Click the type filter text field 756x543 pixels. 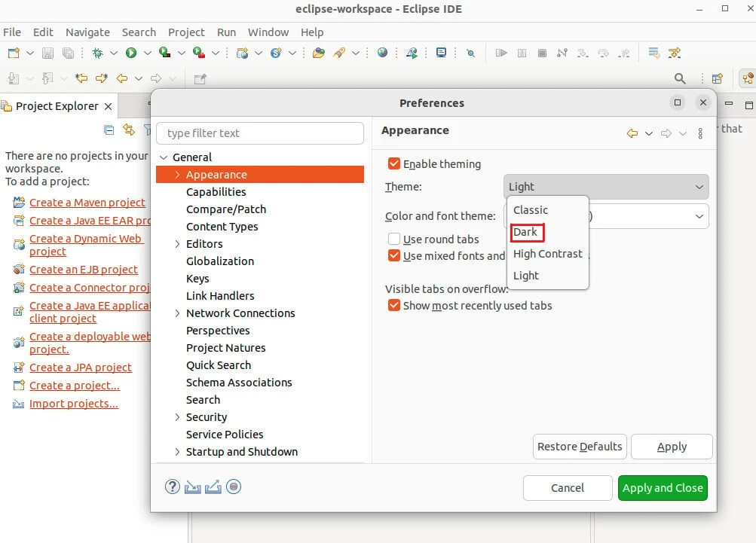pyautogui.click(x=260, y=133)
